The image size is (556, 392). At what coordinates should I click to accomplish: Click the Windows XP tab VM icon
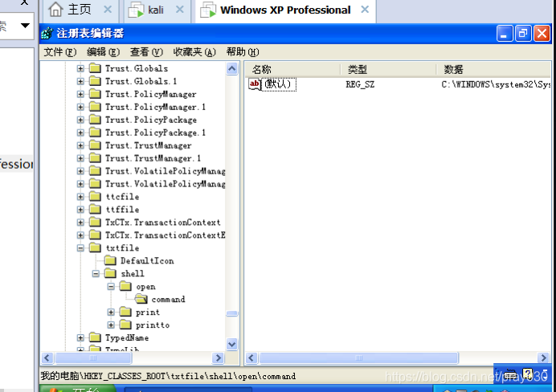point(208,10)
